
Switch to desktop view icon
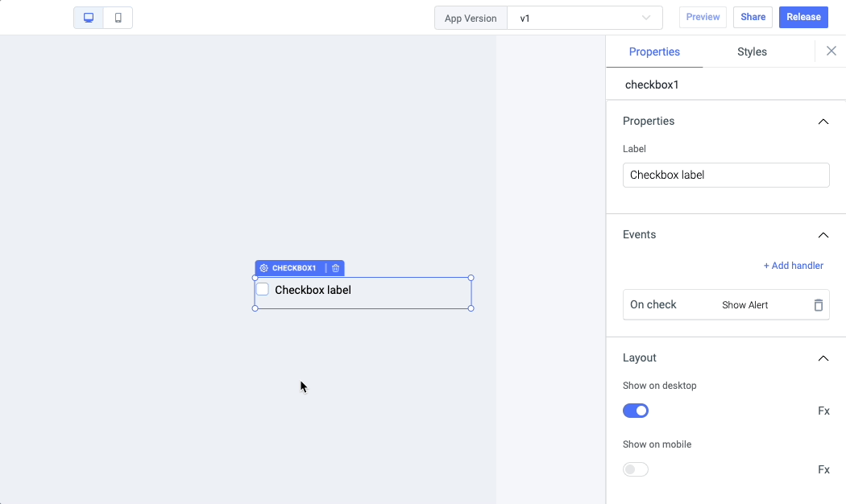tap(89, 18)
